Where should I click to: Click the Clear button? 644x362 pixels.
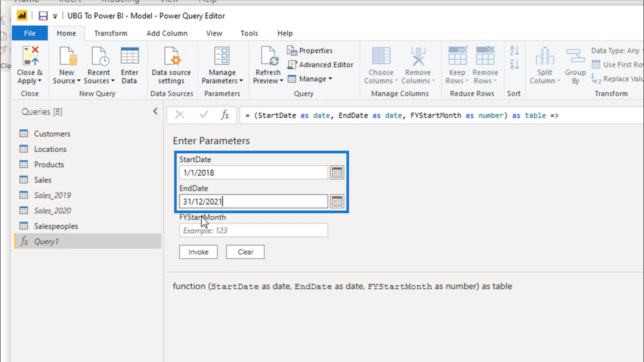tap(245, 252)
